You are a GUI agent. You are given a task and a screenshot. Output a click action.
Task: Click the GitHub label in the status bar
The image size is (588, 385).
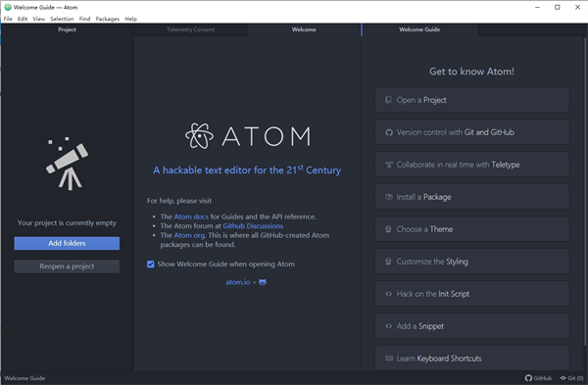(543, 378)
